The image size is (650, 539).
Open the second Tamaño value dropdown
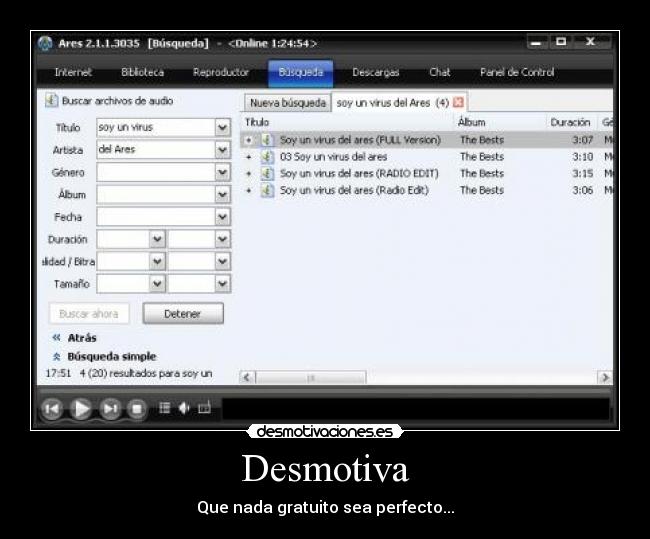pyautogui.click(x=223, y=284)
